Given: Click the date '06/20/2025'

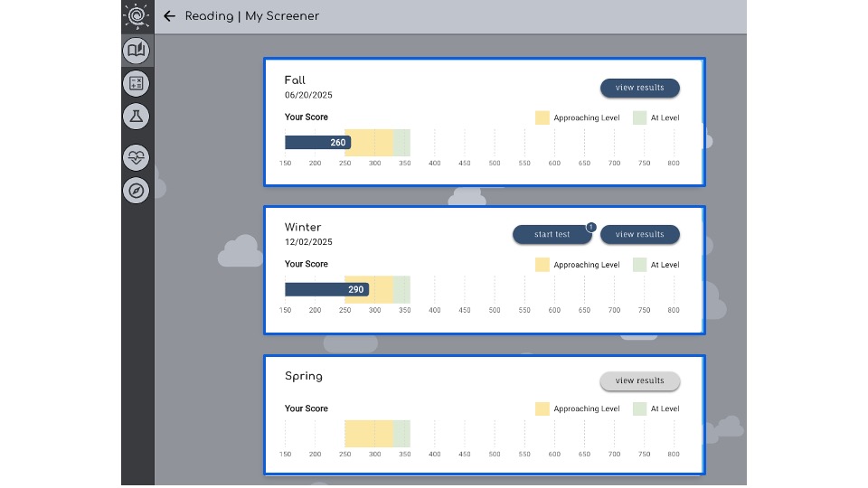Looking at the screenshot, I should click(308, 95).
